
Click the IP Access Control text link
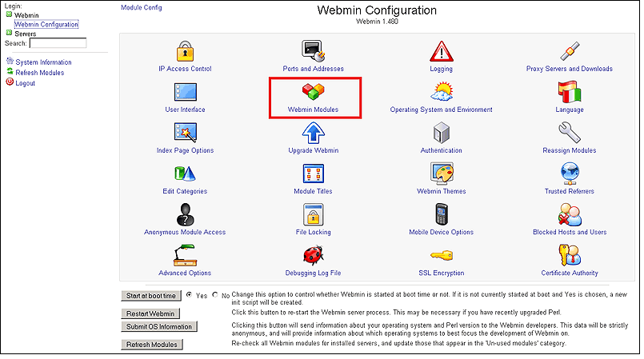point(186,69)
